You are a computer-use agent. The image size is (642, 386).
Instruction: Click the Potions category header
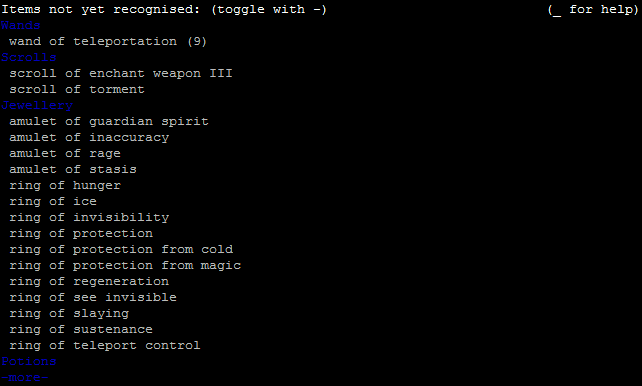tap(29, 361)
